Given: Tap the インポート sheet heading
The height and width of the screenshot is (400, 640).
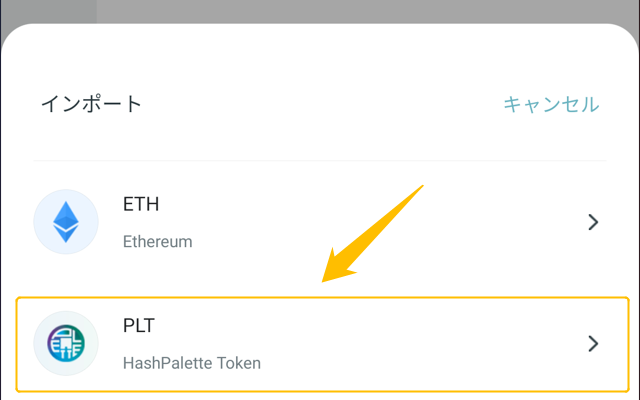Looking at the screenshot, I should (91, 104).
